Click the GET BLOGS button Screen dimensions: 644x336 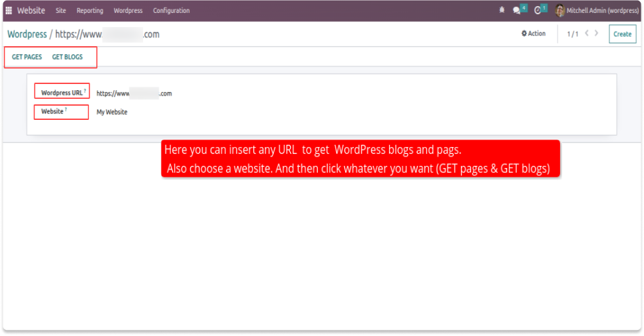[x=67, y=57]
